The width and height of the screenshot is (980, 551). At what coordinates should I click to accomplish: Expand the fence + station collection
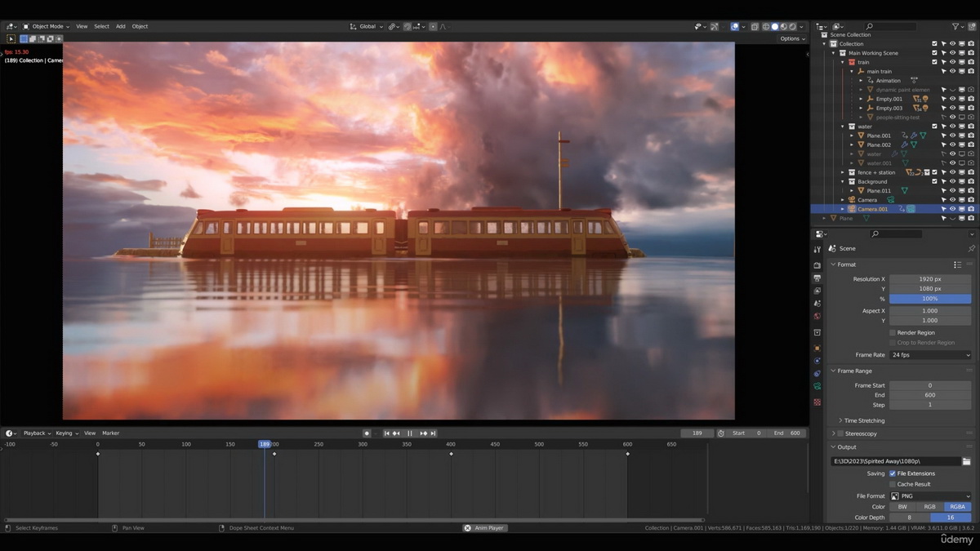coord(844,172)
